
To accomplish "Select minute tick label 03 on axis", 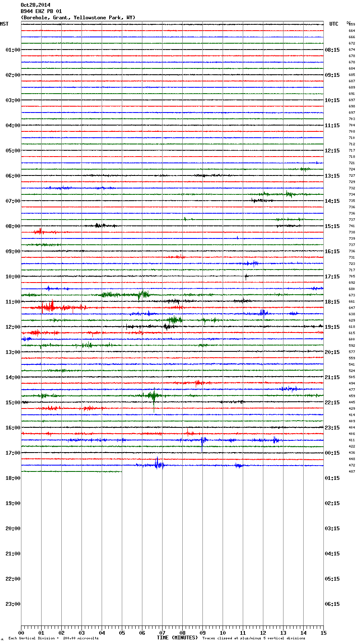I will tap(81, 633).
